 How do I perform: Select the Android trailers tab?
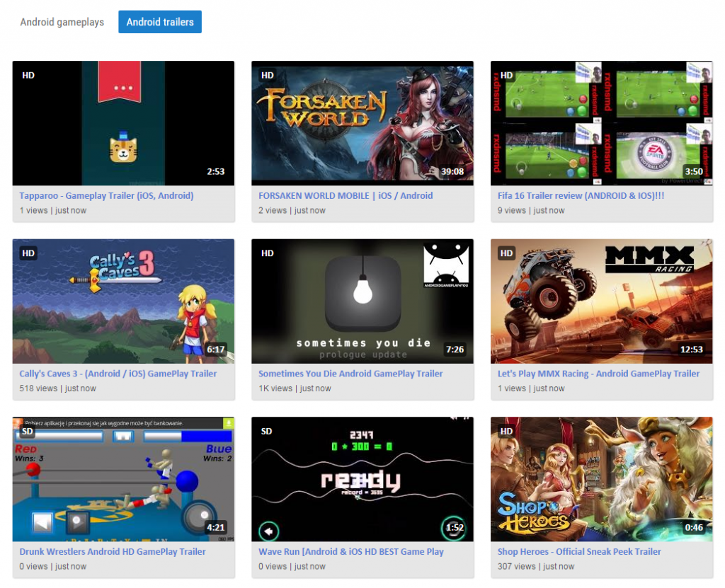click(160, 22)
